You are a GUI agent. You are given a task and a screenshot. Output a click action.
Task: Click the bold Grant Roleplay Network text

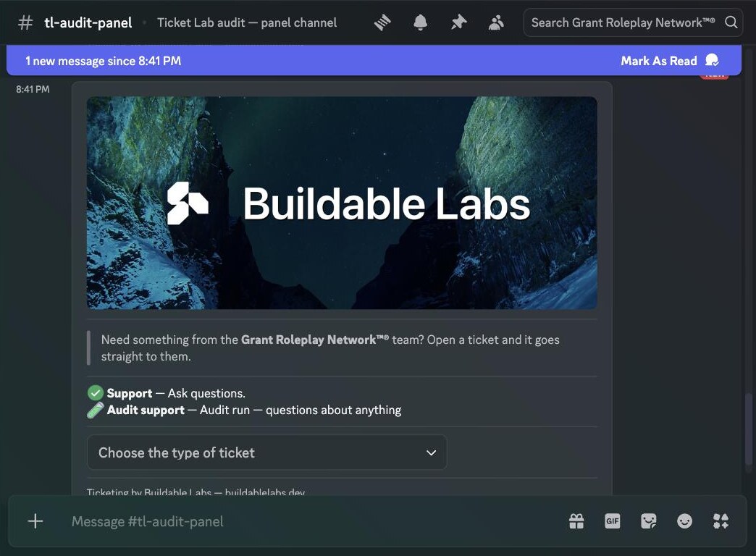tap(315, 340)
